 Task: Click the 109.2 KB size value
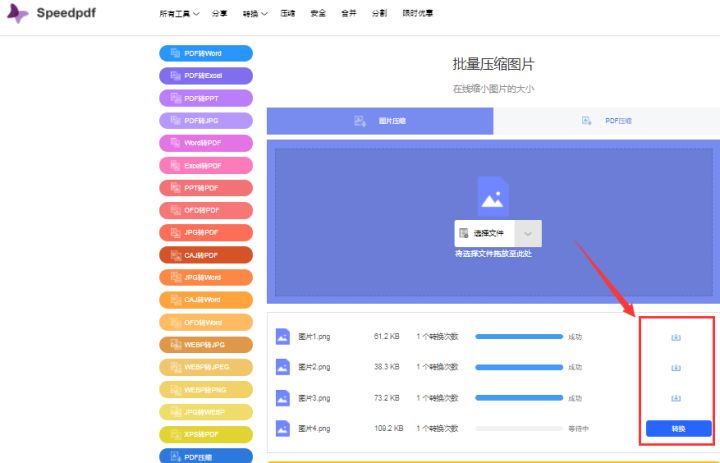coord(388,429)
